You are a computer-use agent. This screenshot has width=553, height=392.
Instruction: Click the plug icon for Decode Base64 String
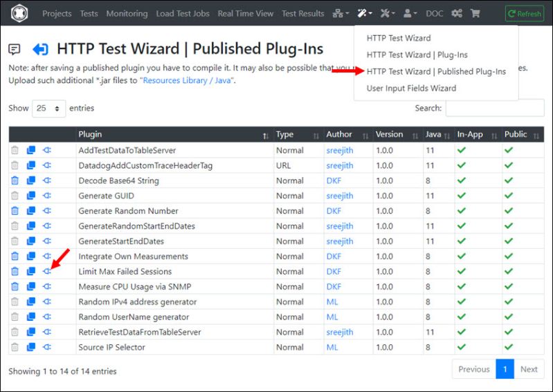click(x=47, y=180)
